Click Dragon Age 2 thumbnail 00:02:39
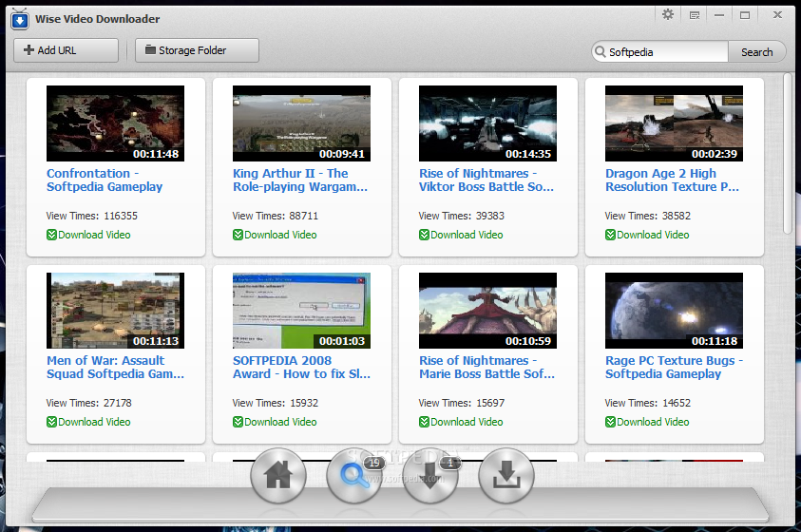 [675, 123]
